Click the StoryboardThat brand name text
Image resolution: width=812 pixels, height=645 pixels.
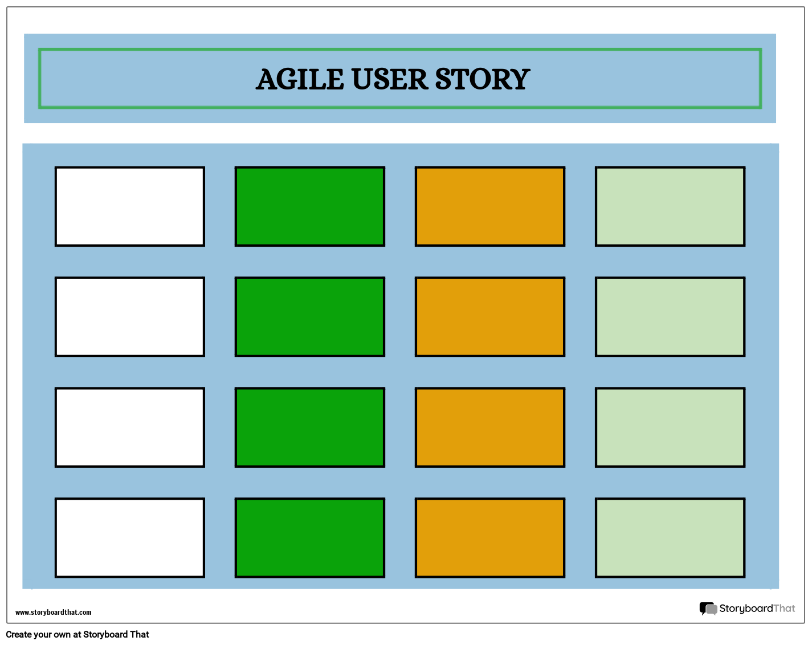coord(757,609)
